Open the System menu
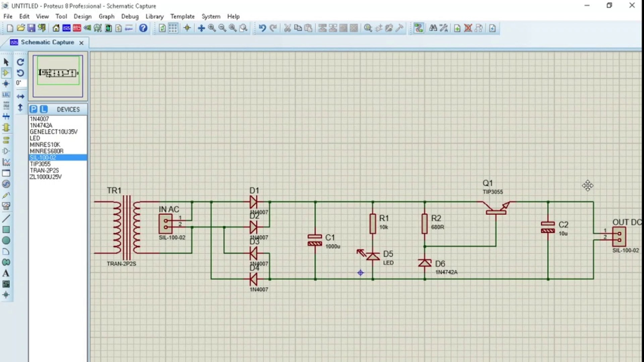644x362 pixels. (211, 16)
